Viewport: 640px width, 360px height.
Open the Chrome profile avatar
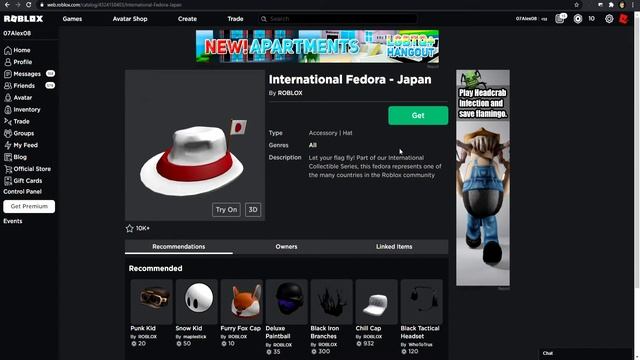(x=622, y=4)
